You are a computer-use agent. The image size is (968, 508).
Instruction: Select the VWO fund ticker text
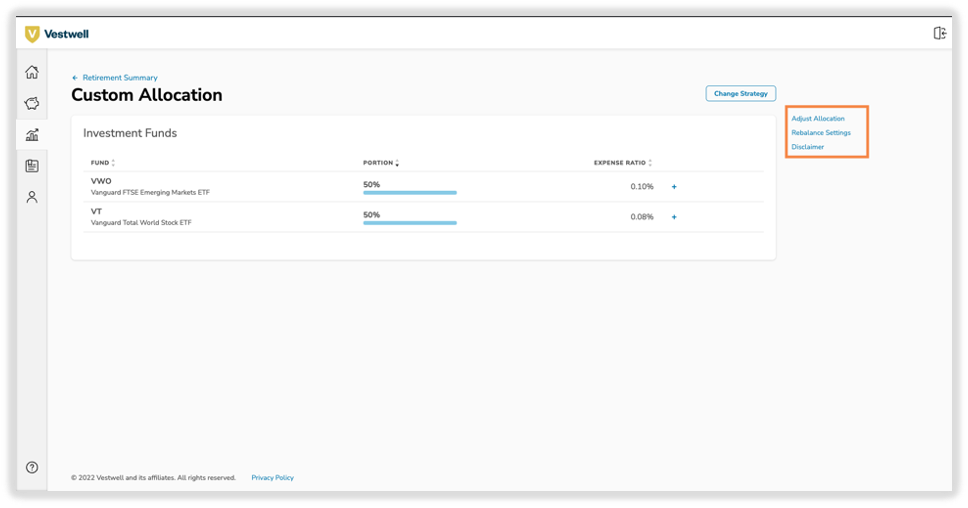[x=101, y=181]
